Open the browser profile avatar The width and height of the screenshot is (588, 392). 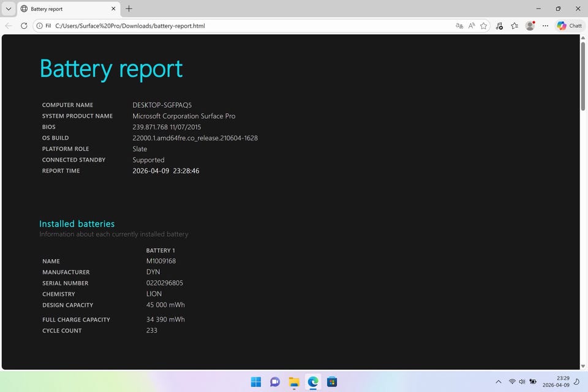(x=530, y=26)
